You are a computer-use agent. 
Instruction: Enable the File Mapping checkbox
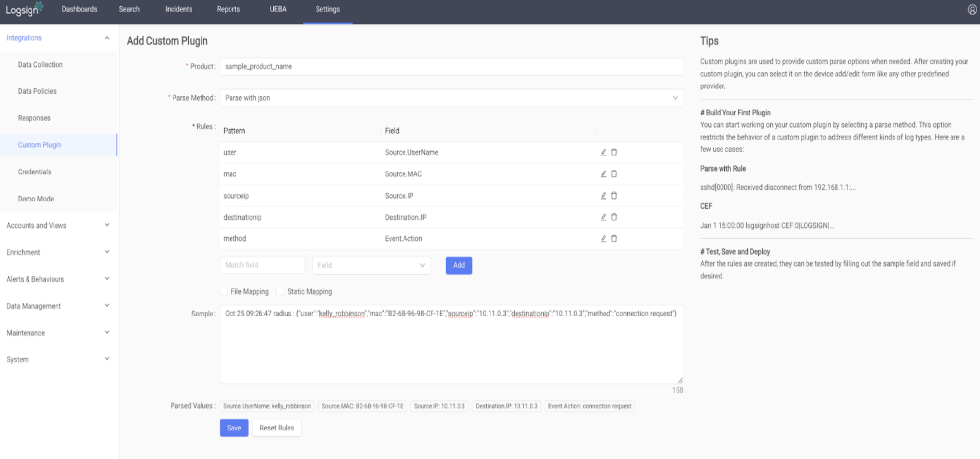224,292
